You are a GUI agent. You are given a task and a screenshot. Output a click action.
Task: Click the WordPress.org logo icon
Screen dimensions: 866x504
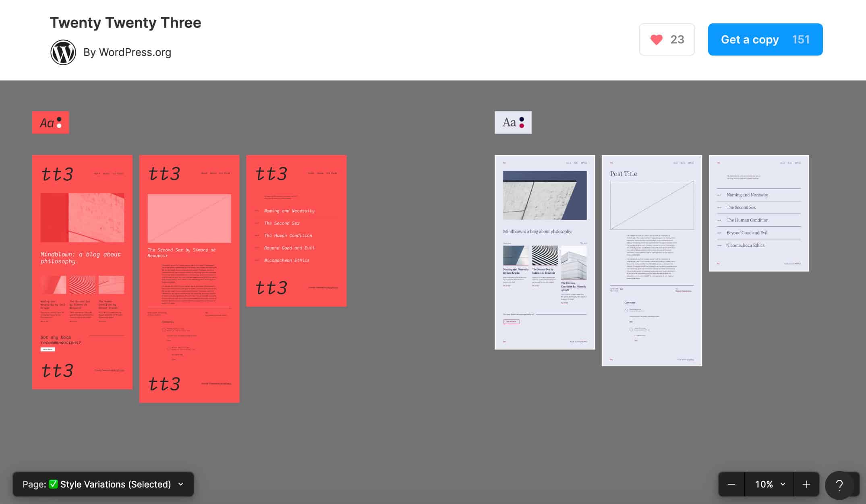pyautogui.click(x=62, y=52)
